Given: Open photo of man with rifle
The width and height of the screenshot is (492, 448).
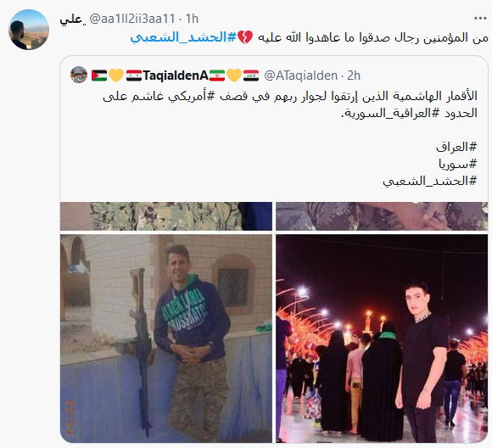Looking at the screenshot, I should coord(166,339).
